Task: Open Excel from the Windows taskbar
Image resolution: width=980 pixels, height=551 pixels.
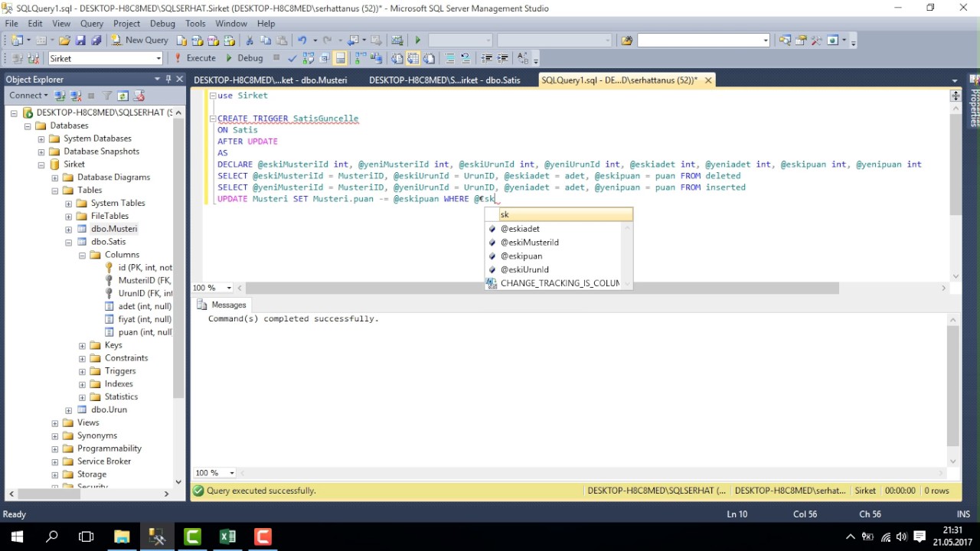Action: click(x=227, y=536)
